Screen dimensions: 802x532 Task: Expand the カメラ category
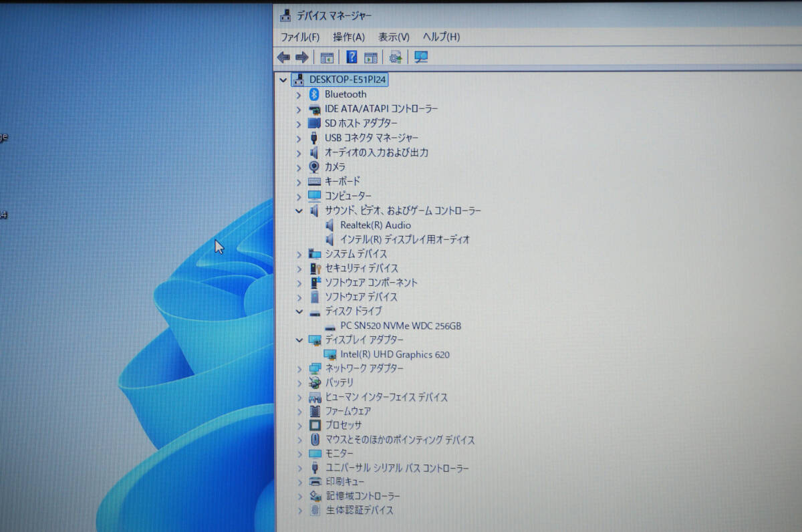299,167
